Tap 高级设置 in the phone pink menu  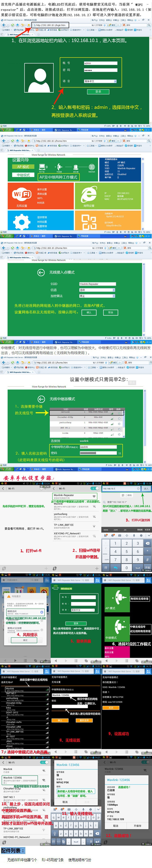coord(109,652)
